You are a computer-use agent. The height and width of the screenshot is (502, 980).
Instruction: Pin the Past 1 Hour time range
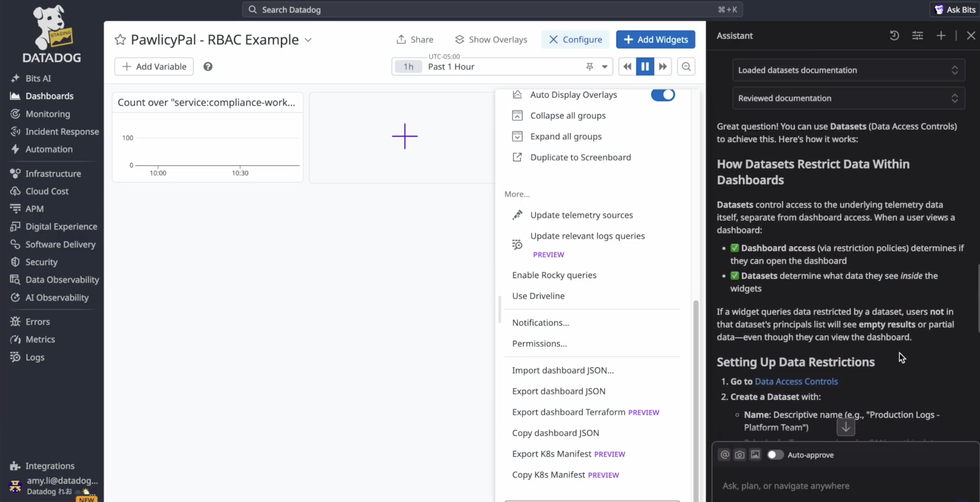[x=590, y=67]
